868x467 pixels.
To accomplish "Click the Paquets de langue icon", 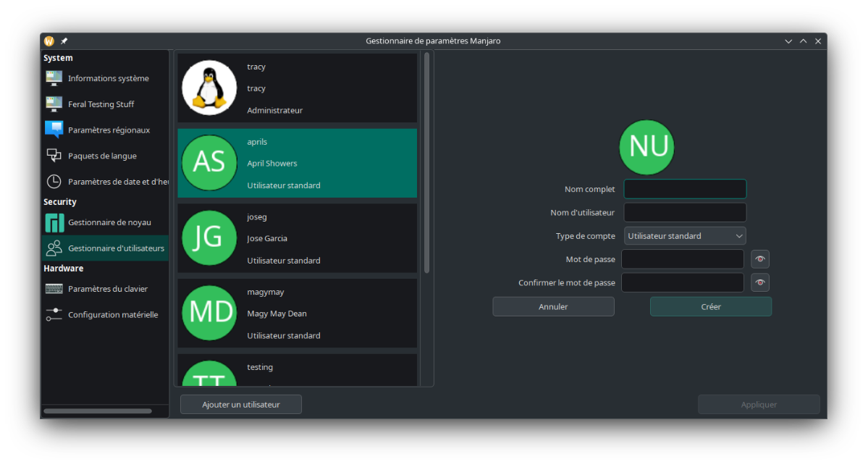I will tap(54, 156).
